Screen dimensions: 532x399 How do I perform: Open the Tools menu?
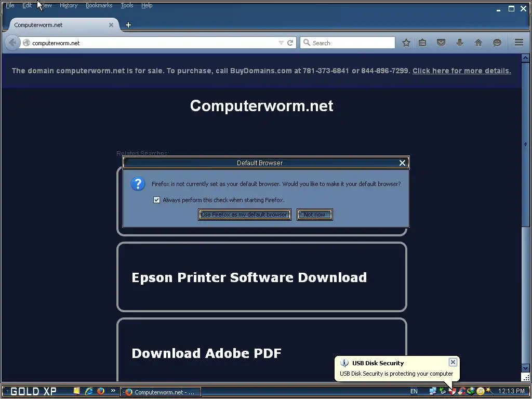127,5
